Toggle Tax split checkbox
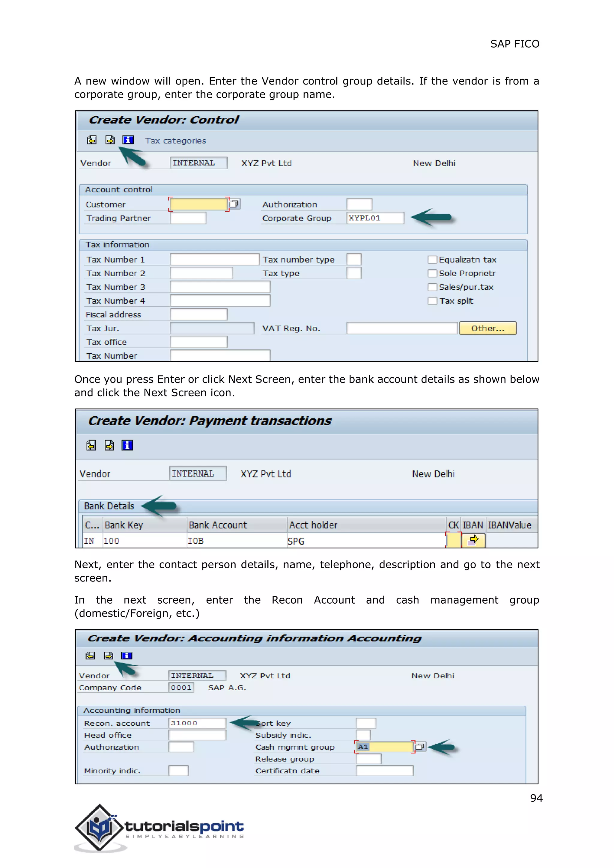Screen dimensions: 614x868 coord(432,301)
